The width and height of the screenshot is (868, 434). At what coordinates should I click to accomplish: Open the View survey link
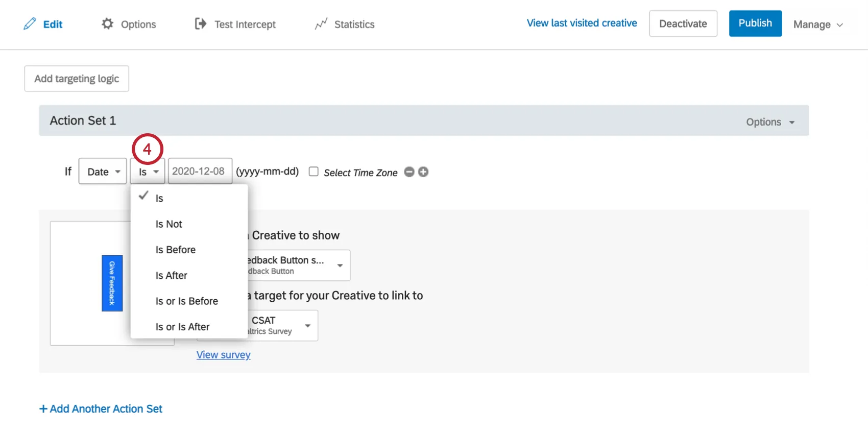pos(224,355)
